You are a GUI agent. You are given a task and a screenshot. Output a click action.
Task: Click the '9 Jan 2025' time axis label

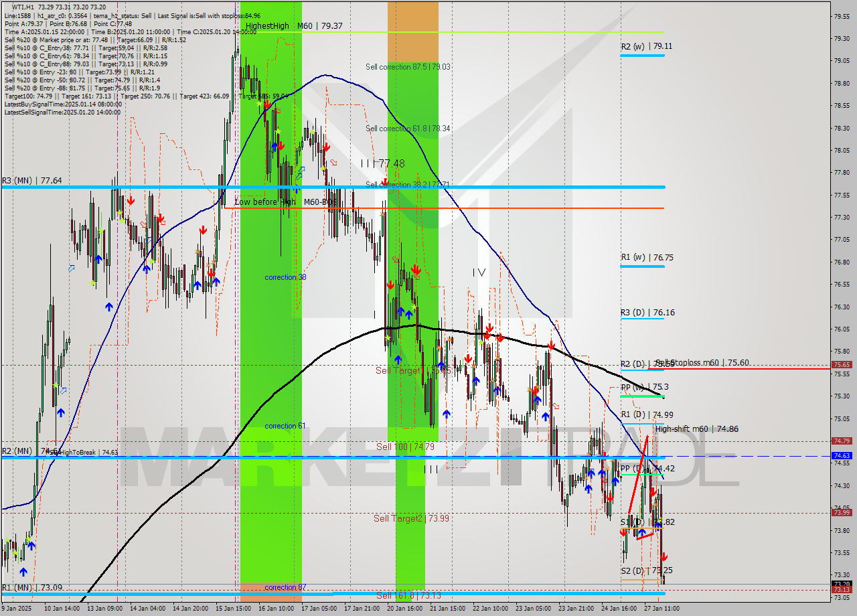17,609
